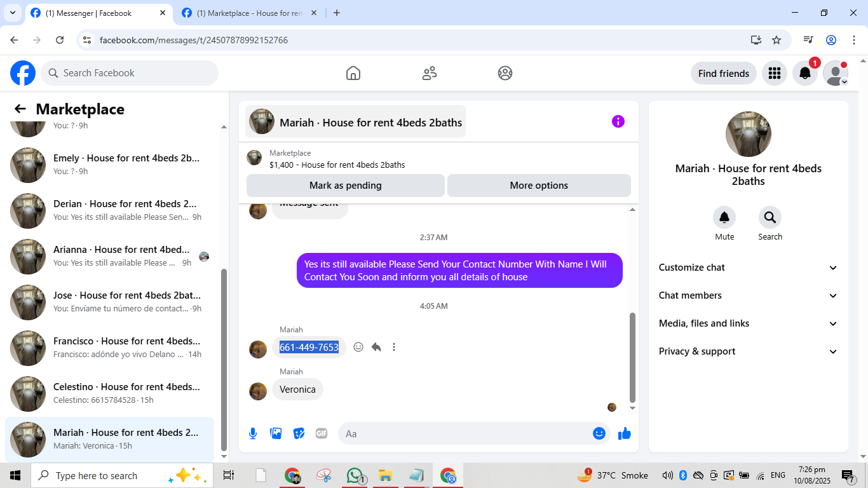Expand Customize chat section
The height and width of the screenshot is (488, 868).
749,268
